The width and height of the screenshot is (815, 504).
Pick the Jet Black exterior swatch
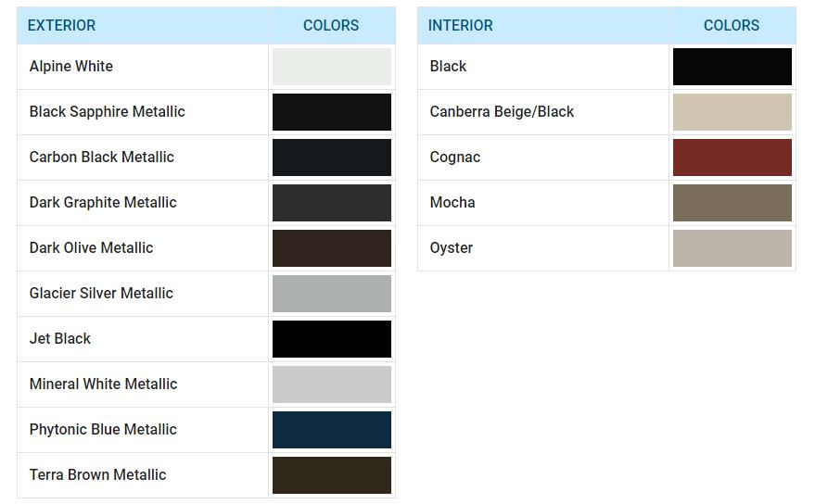point(331,339)
